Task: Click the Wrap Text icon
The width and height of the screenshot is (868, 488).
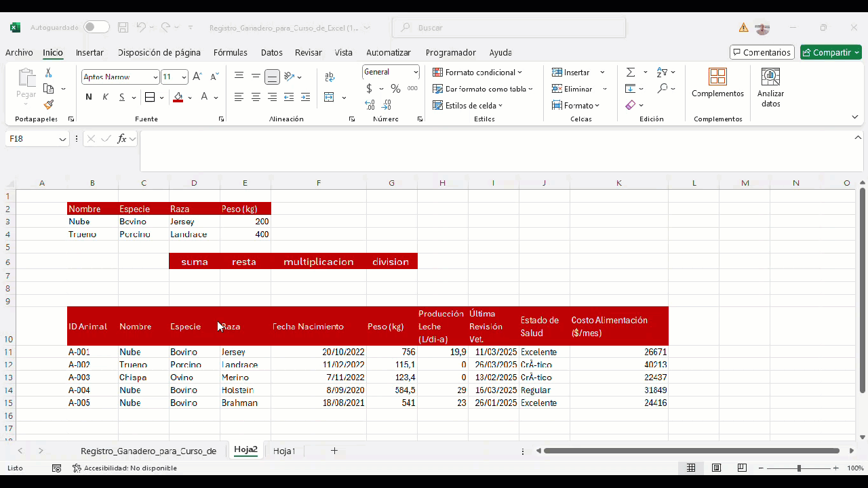Action: pyautogui.click(x=330, y=77)
